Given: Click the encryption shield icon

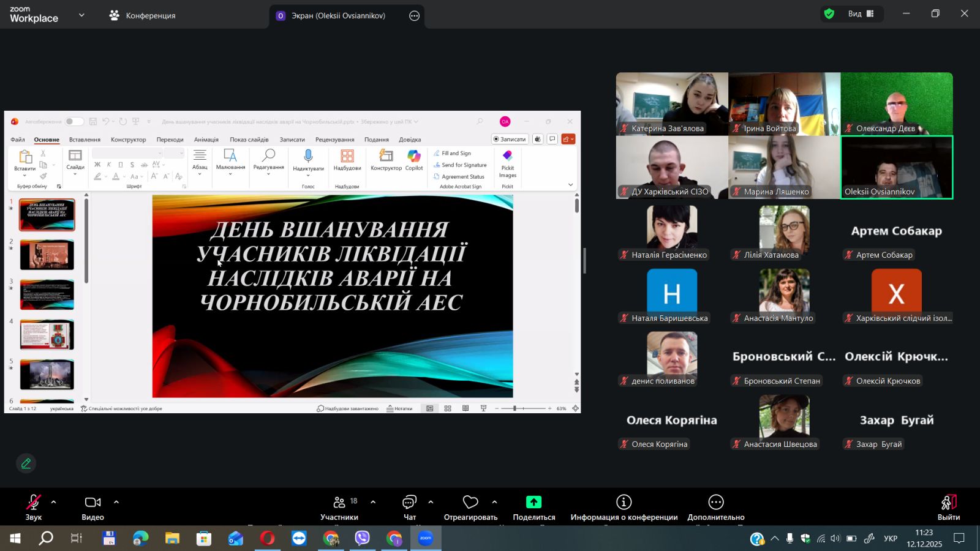Looking at the screenshot, I should coord(829,14).
